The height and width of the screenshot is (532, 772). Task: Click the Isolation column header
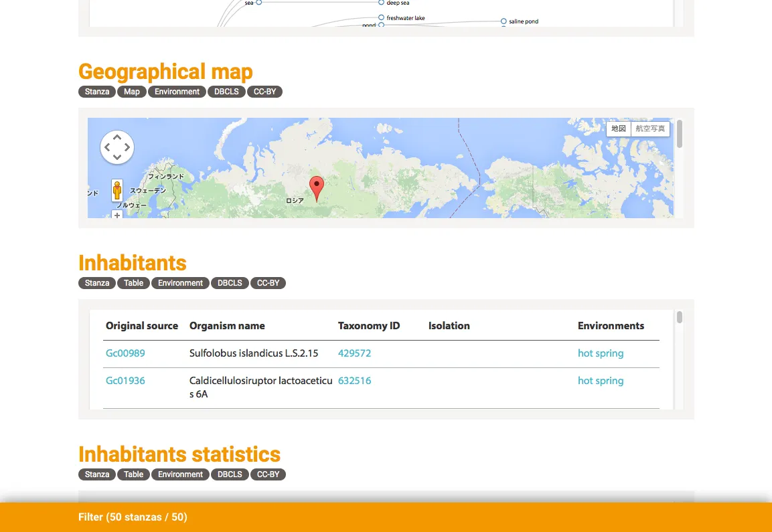[449, 326]
